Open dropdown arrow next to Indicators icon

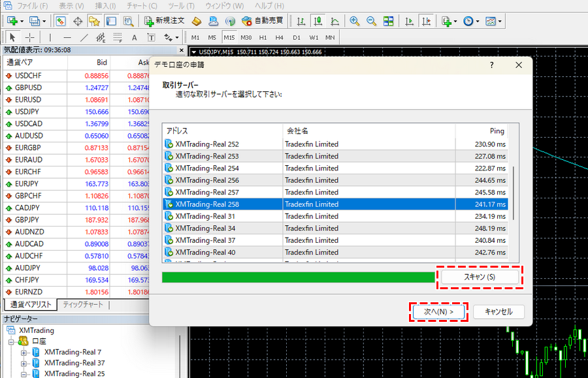tap(455, 22)
